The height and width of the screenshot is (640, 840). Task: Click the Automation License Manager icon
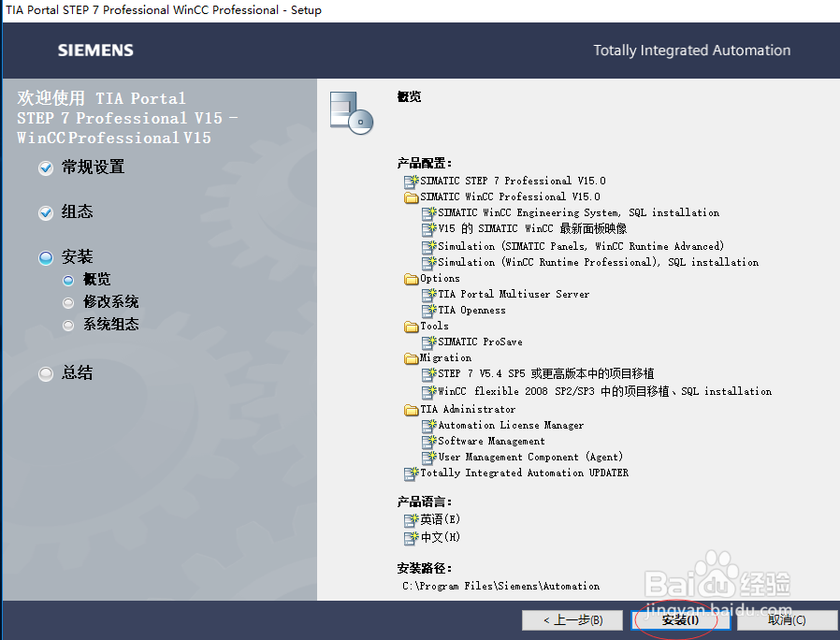coord(429,426)
